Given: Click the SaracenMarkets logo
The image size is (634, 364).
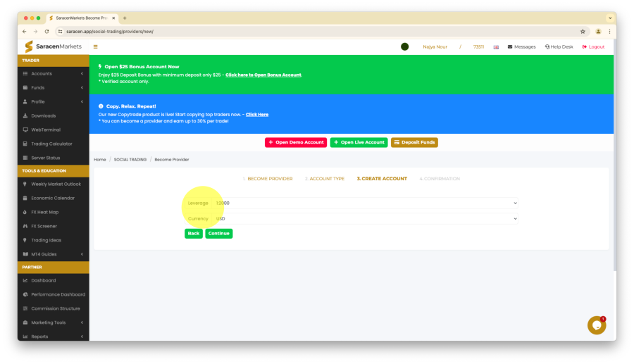Looking at the screenshot, I should coord(53,46).
